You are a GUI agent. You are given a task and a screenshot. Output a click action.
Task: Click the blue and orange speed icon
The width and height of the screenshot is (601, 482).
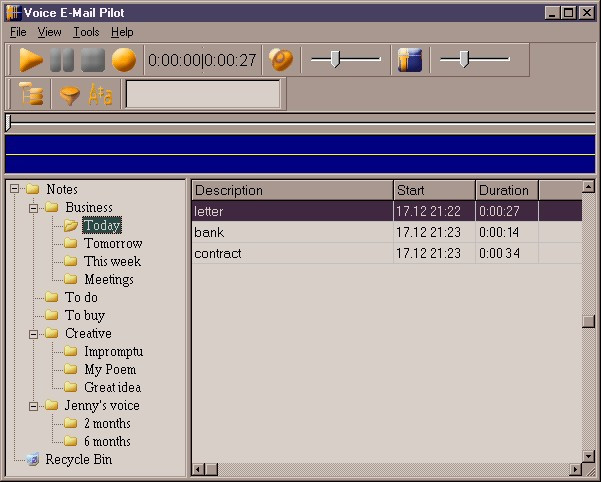click(410, 60)
